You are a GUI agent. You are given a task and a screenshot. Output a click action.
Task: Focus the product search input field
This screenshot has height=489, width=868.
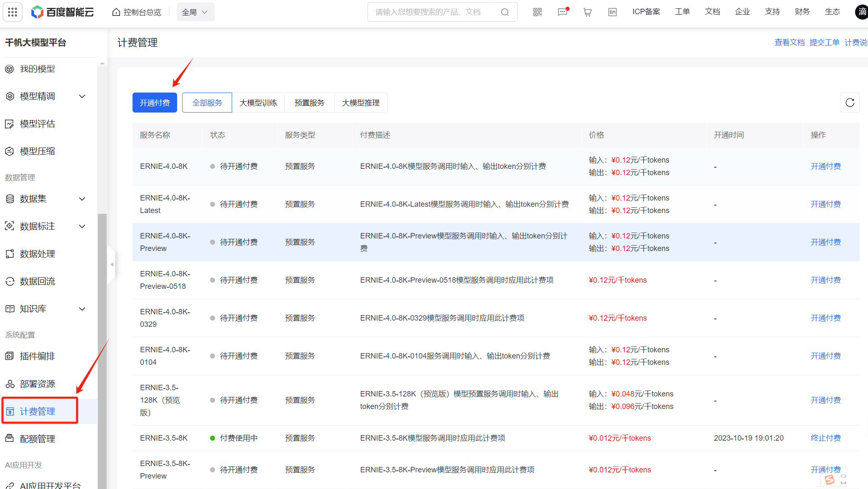click(433, 12)
